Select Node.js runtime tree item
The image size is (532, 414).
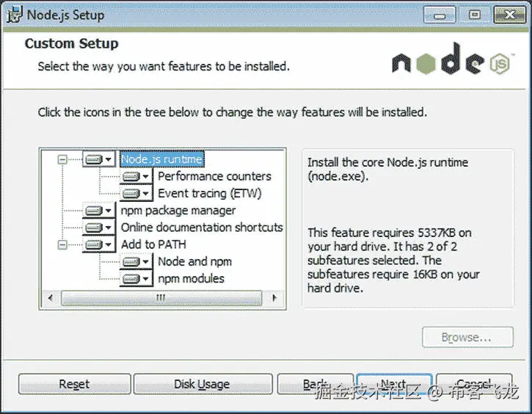tap(162, 159)
